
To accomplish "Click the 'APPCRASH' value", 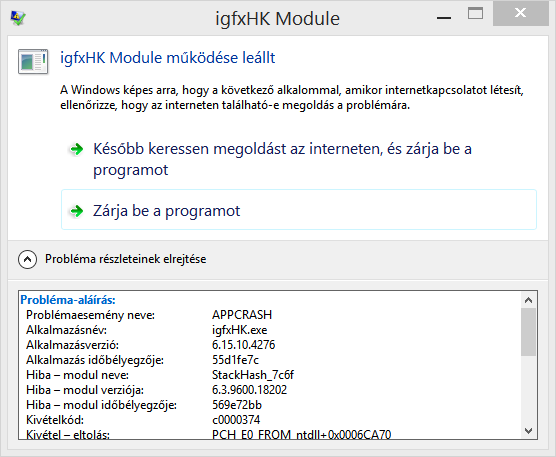I will (242, 315).
